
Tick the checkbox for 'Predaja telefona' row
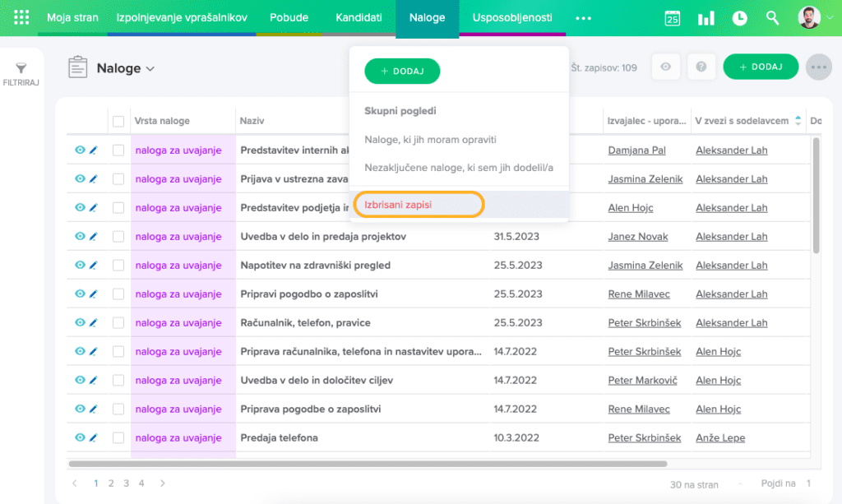pos(118,438)
